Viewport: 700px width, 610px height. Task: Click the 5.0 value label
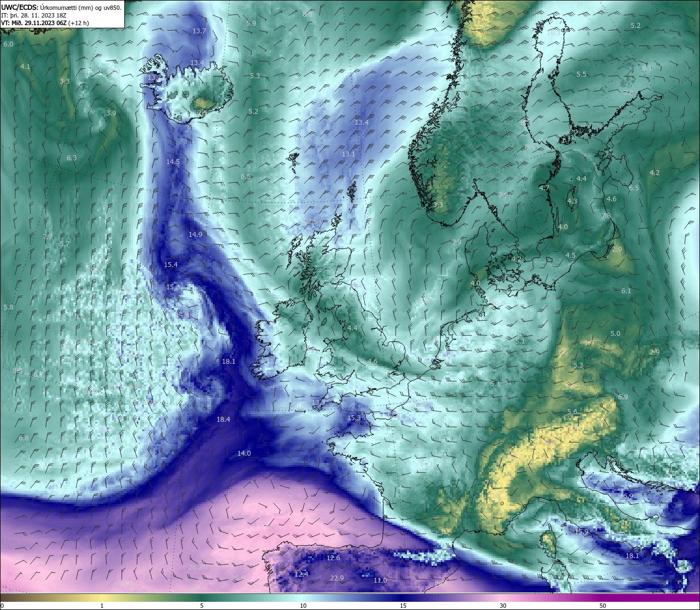pyautogui.click(x=615, y=333)
